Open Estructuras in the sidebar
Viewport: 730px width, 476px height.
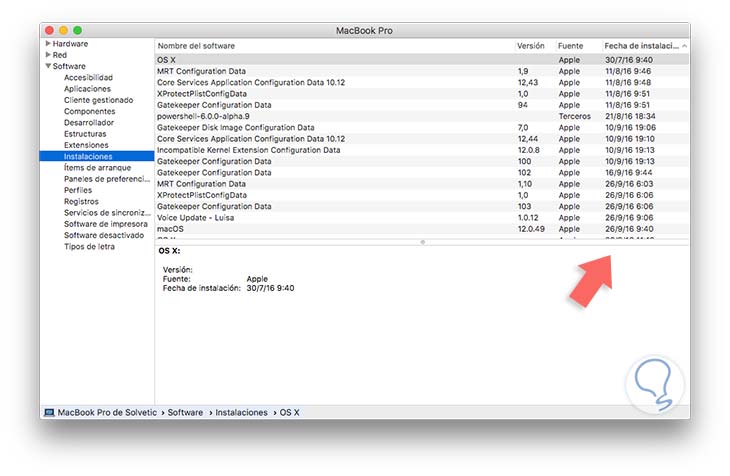(x=85, y=134)
